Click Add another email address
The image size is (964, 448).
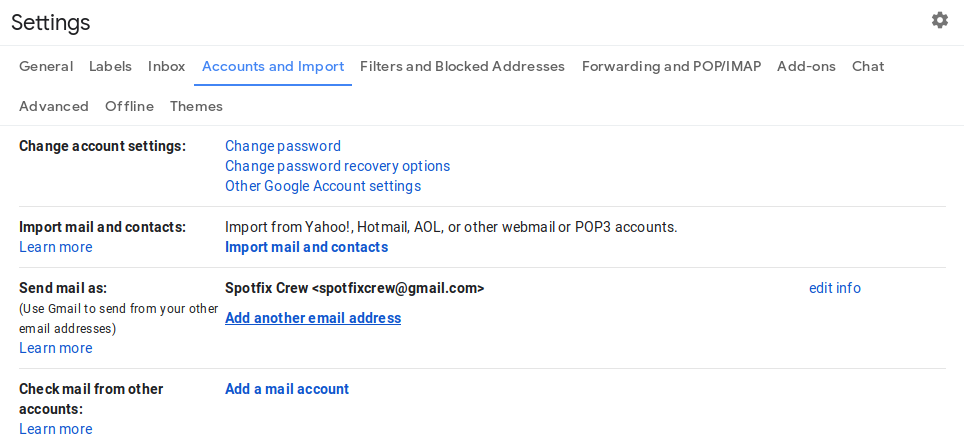click(313, 318)
